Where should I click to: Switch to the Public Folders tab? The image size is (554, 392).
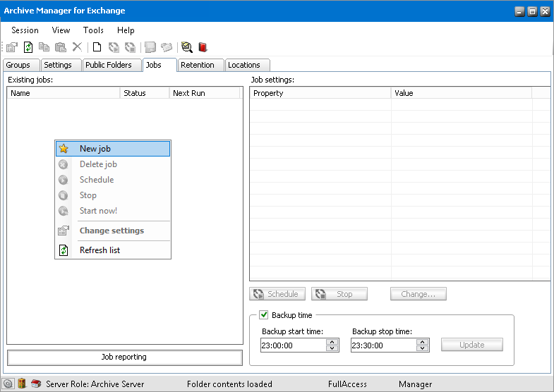112,65
